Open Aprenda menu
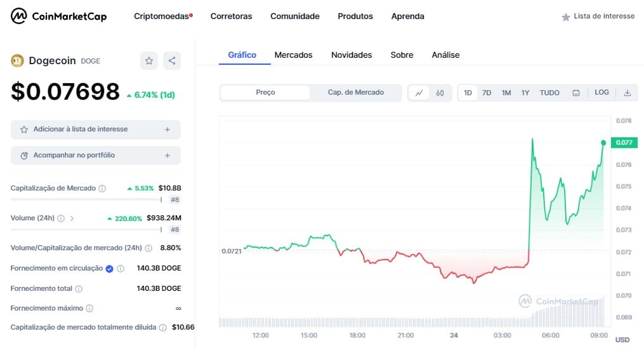 click(x=408, y=17)
